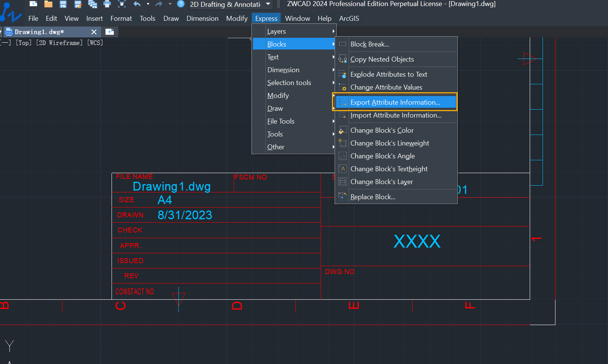
Task: Expand the Tools submenu under Express
Action: tap(294, 134)
